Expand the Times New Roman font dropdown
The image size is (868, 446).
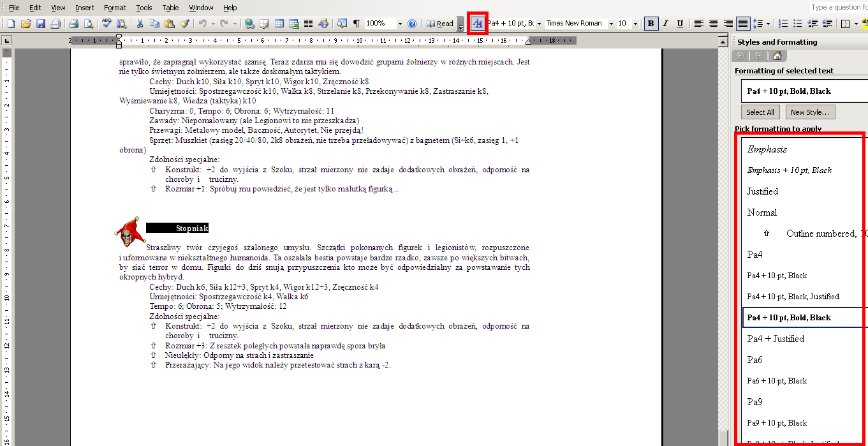coord(611,24)
